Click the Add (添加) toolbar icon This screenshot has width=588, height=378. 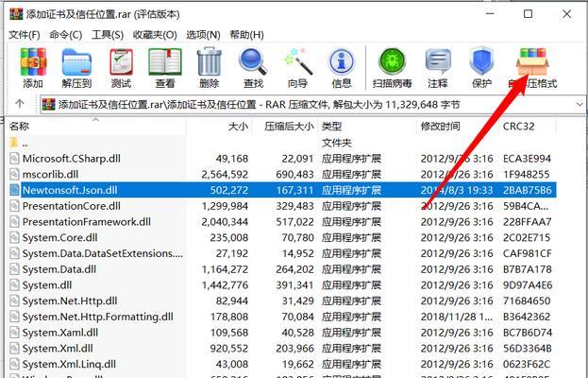(x=33, y=68)
